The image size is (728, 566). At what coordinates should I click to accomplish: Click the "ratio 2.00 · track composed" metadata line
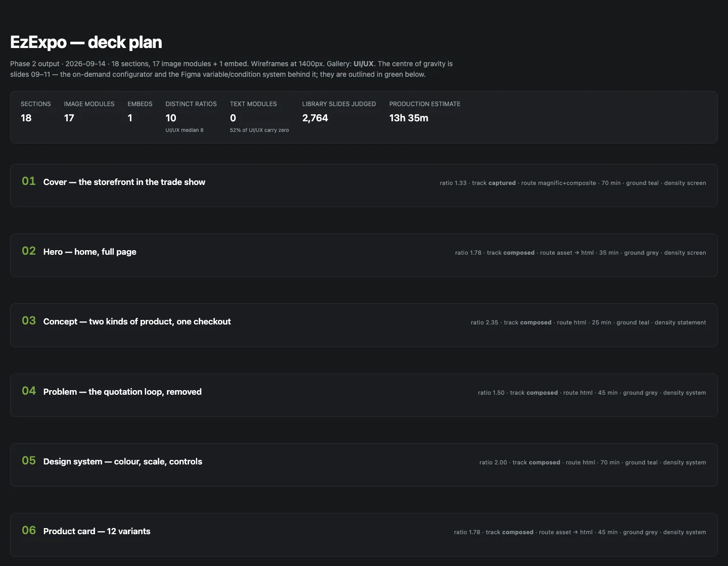tap(593, 462)
